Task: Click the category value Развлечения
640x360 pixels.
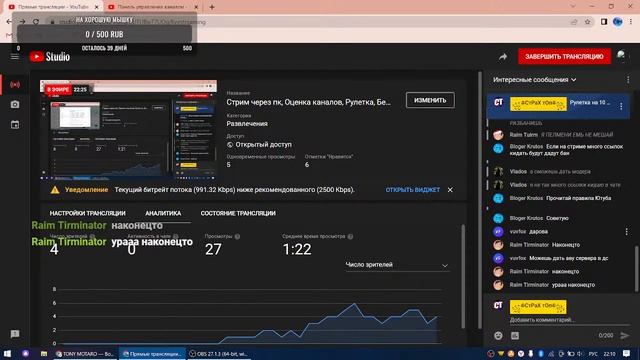Action: [x=247, y=124]
